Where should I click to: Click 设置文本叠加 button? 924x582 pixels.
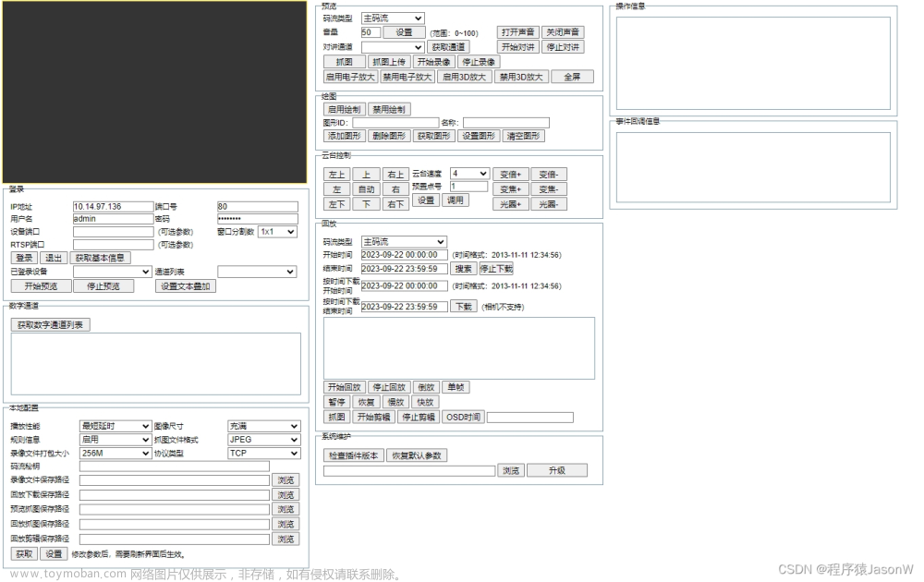pos(186,286)
